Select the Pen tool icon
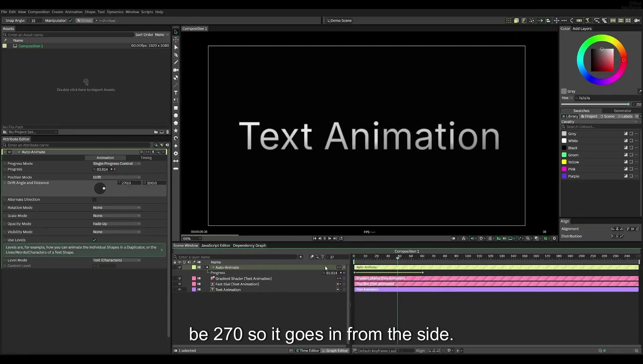 click(x=176, y=55)
